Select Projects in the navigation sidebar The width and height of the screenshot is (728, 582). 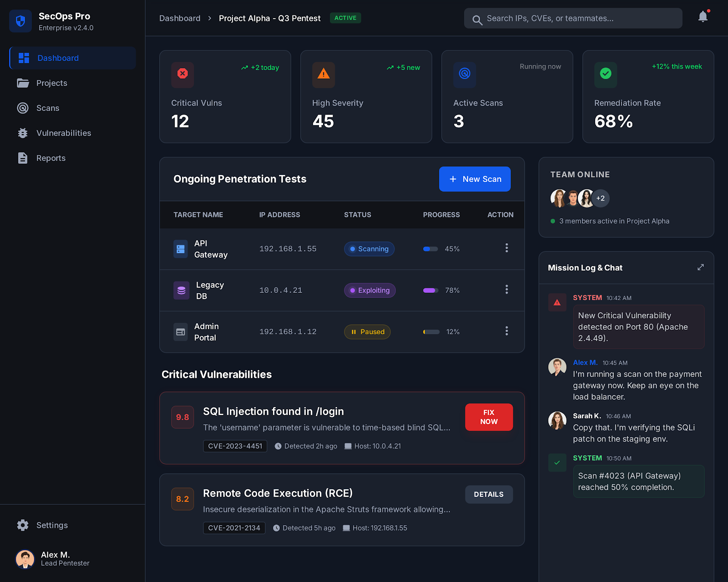51,83
